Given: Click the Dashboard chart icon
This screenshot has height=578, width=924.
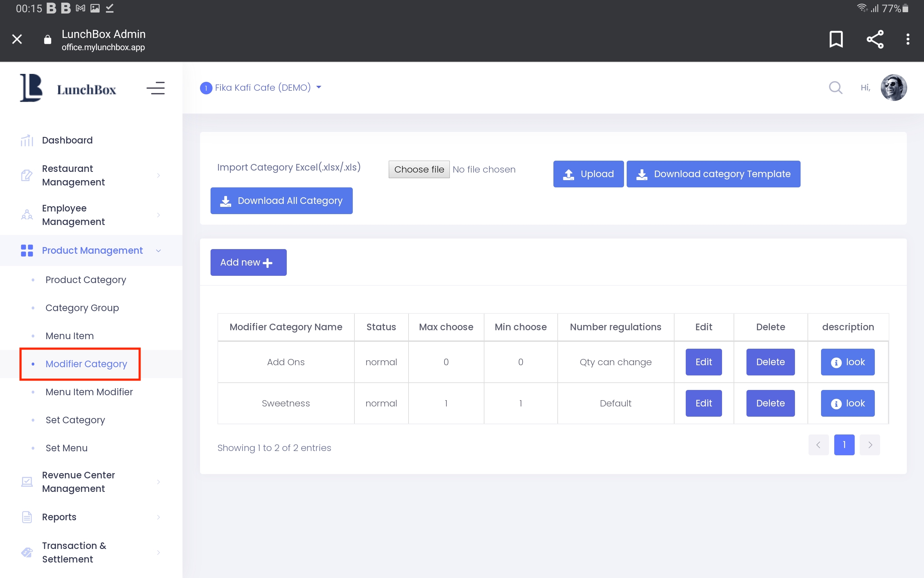Looking at the screenshot, I should click(x=27, y=140).
